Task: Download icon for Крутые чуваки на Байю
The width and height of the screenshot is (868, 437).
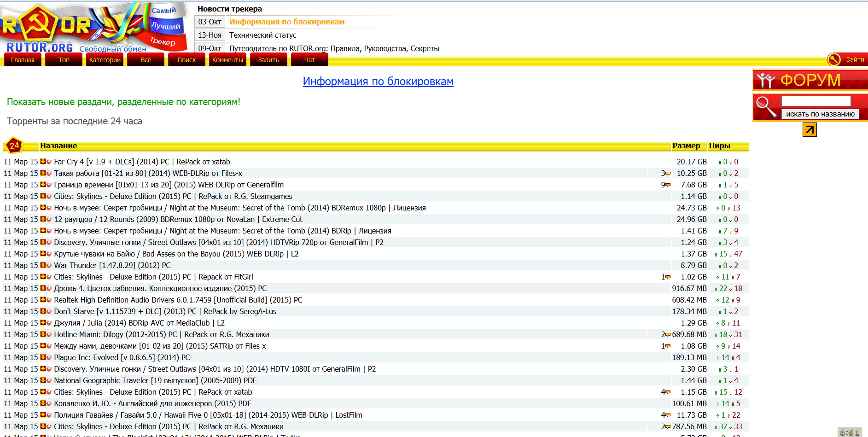Action: click(43, 253)
